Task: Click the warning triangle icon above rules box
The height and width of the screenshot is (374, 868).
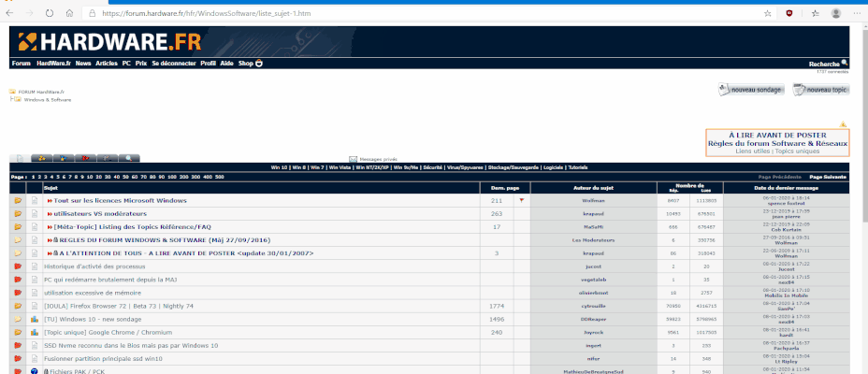Action: pyautogui.click(x=843, y=124)
